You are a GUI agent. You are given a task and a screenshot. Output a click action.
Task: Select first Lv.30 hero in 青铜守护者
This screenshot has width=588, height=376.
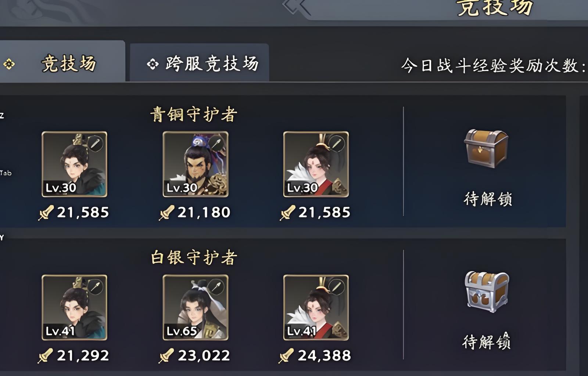click(74, 164)
